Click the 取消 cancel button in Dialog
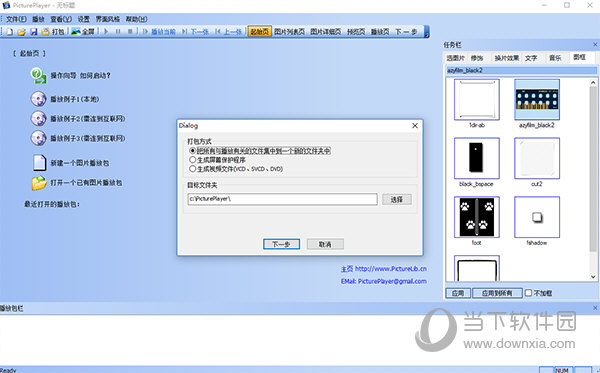This screenshot has width=600, height=373. point(325,244)
